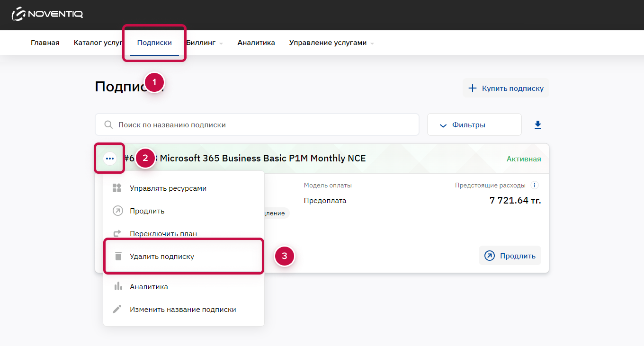
Task: Expand the Фильтры dropdown
Action: (474, 125)
